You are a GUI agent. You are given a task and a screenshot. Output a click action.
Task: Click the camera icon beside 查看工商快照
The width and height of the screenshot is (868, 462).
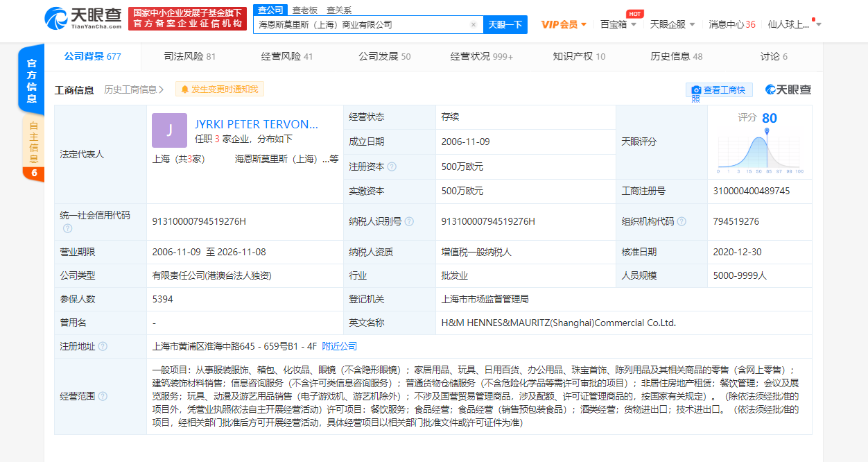coord(695,90)
